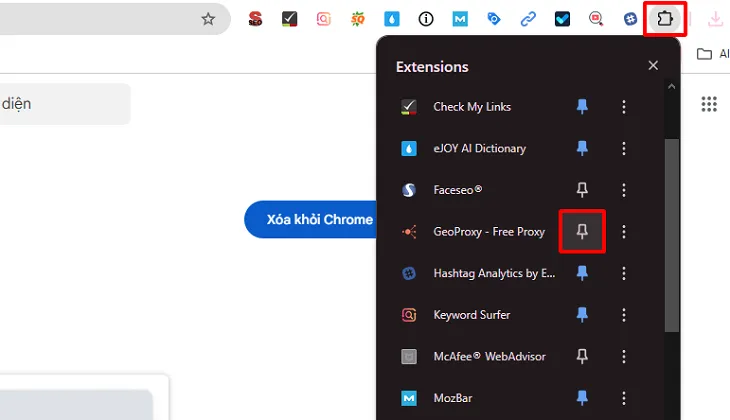Open Keyword Surfer toolbar icon
Image resolution: width=730 pixels, height=420 pixels.
click(324, 19)
